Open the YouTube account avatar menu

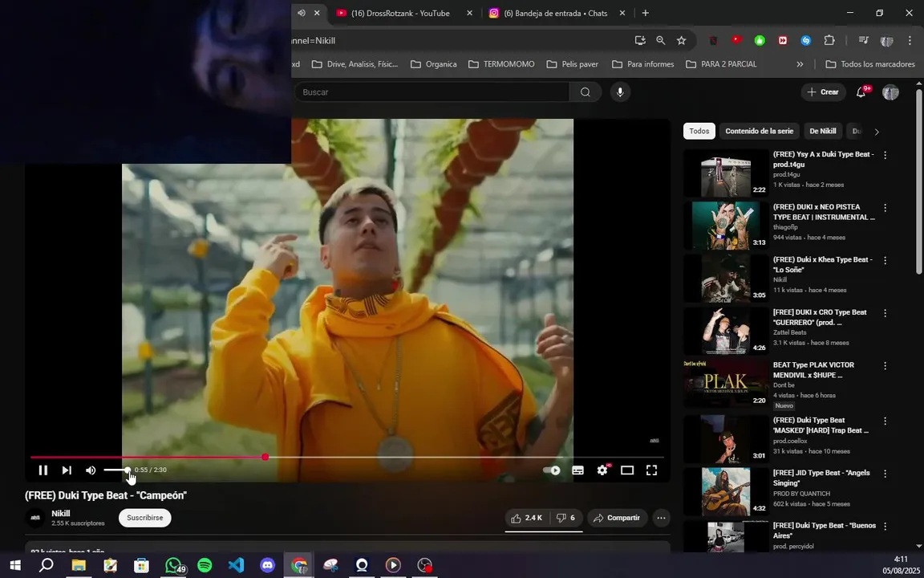pyautogui.click(x=890, y=92)
